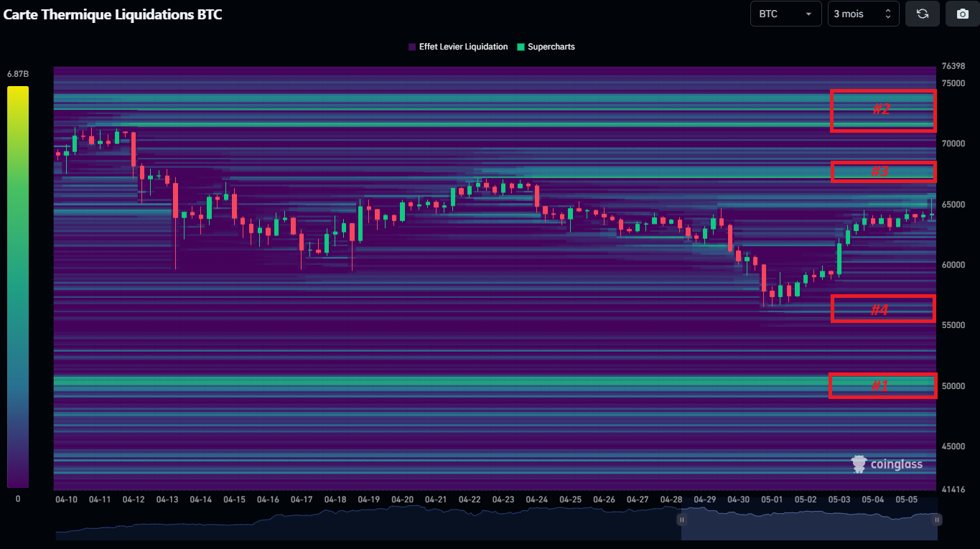Screen dimensions: 980x549
Task: Select Carte Thermique Liquidations BTC title
Action: (113, 14)
